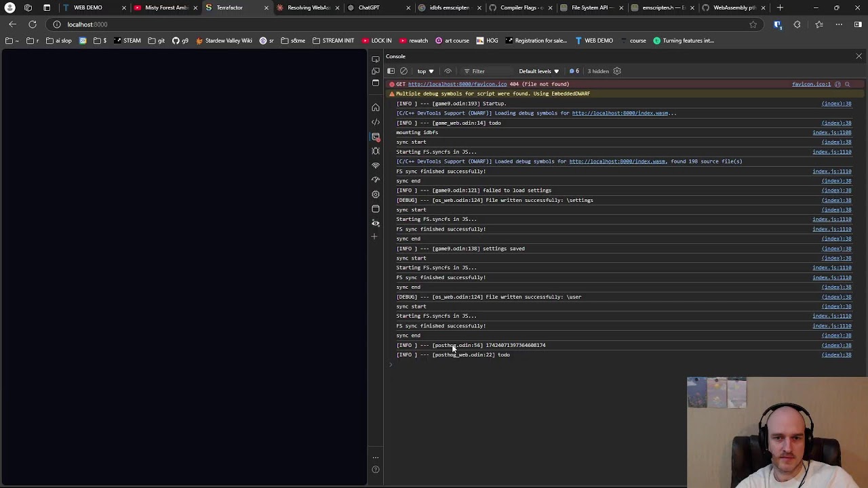Open the Performance gauge icon panel
The image size is (868, 488).
pos(376,180)
